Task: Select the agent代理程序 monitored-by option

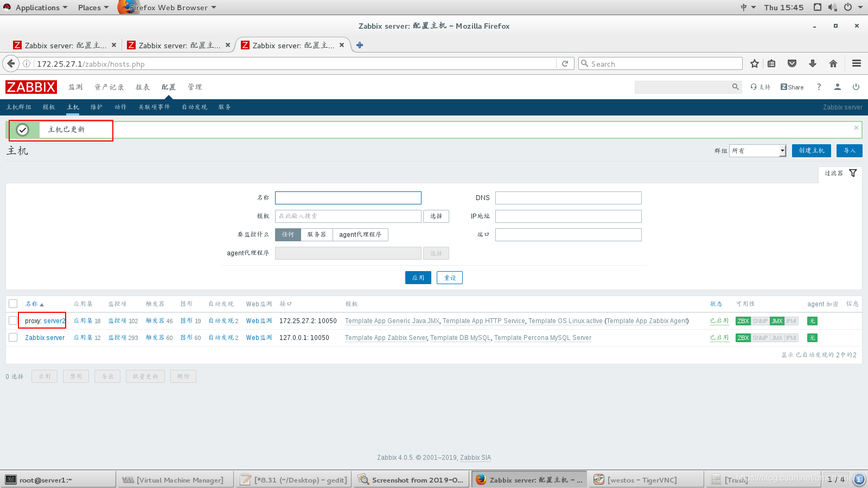Action: point(360,234)
